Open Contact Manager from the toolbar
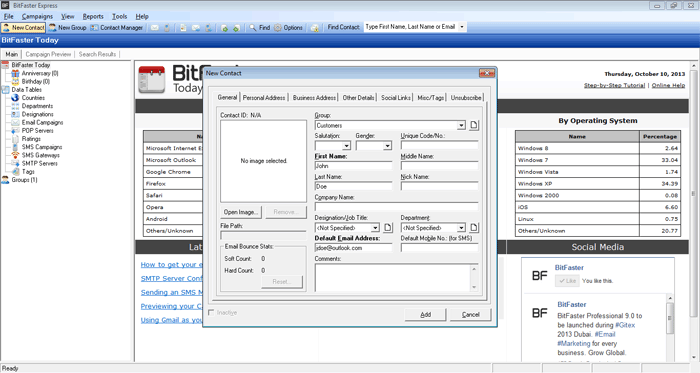 (x=117, y=28)
